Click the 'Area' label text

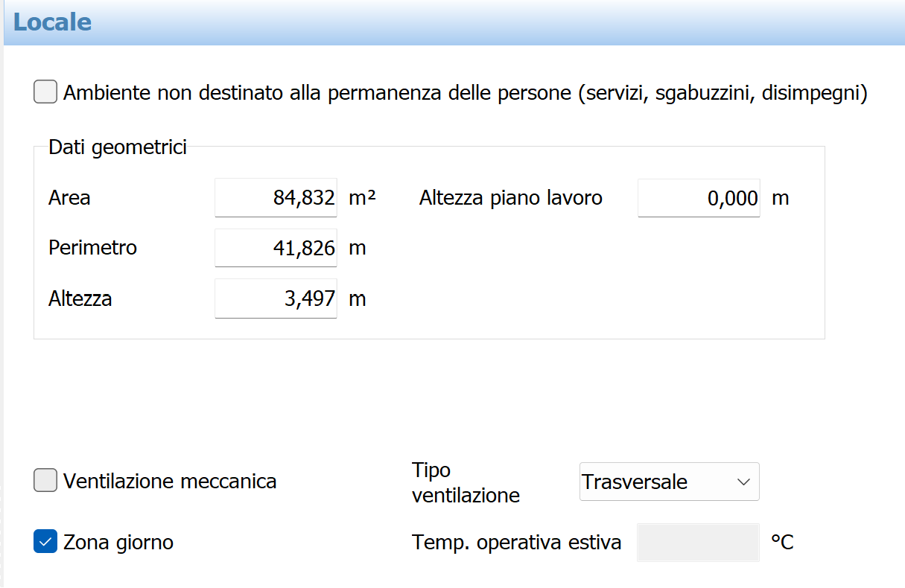(69, 198)
